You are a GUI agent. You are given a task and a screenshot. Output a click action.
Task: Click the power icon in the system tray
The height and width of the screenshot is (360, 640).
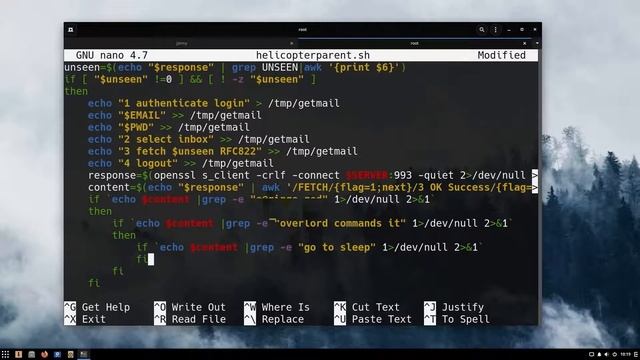click(614, 354)
